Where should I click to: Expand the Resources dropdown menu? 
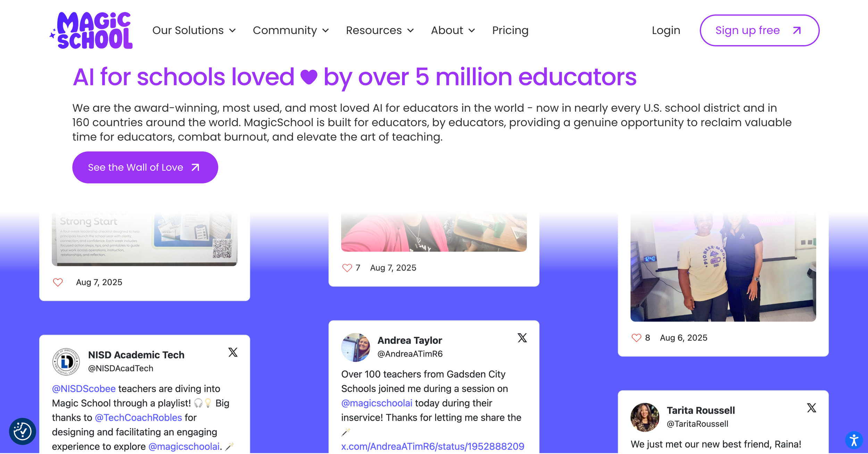tap(380, 31)
